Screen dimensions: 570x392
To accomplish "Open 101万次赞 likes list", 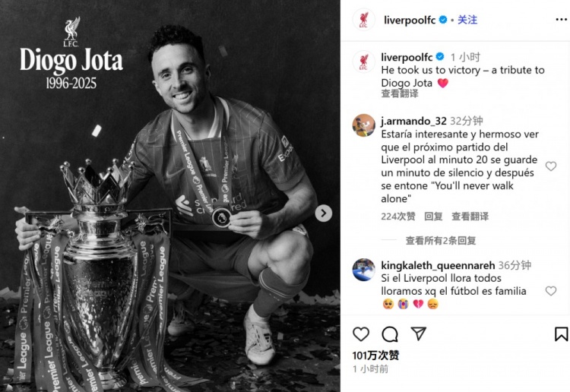I will [375, 355].
